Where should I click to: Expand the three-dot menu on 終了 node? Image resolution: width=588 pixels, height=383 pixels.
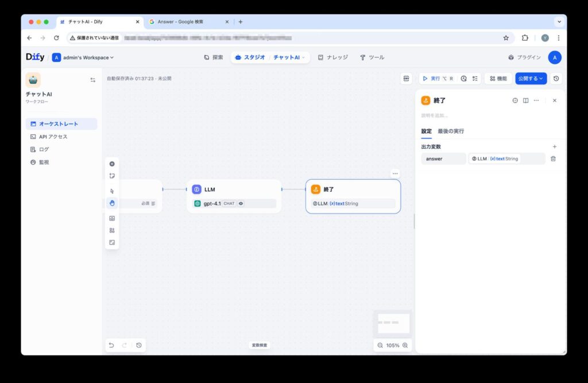(x=395, y=173)
